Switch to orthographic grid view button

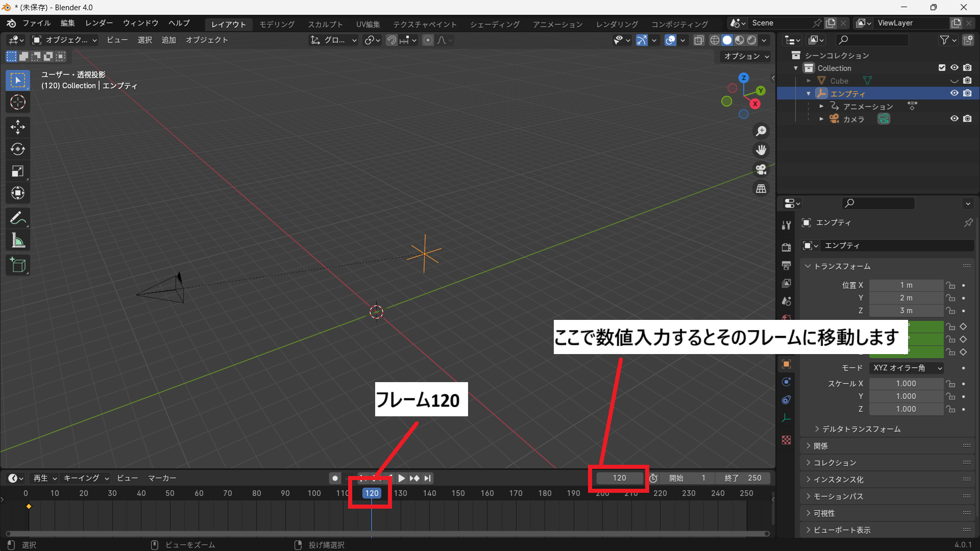pyautogui.click(x=761, y=189)
